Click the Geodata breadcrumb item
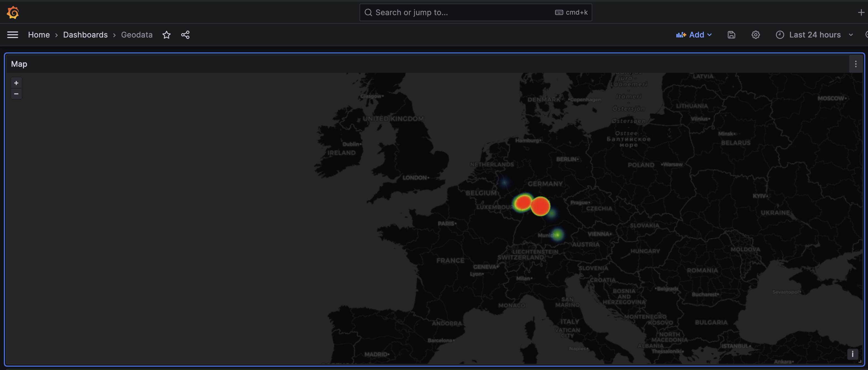The image size is (868, 370). point(136,35)
